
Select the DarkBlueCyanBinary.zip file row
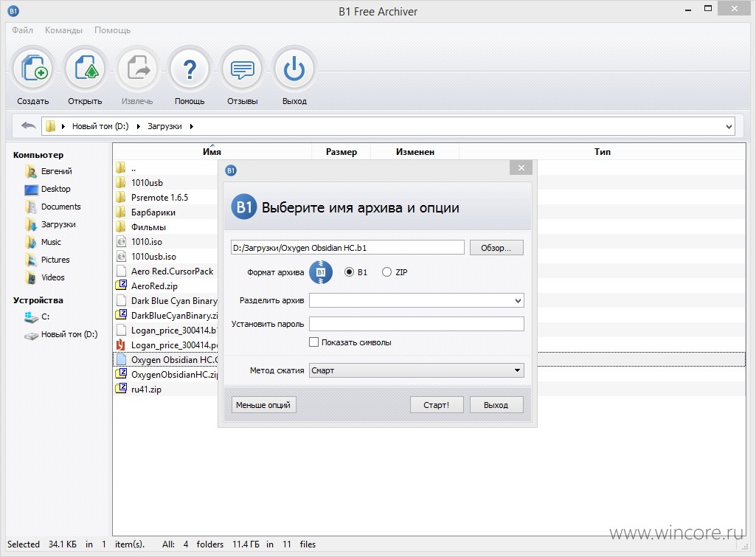(166, 316)
